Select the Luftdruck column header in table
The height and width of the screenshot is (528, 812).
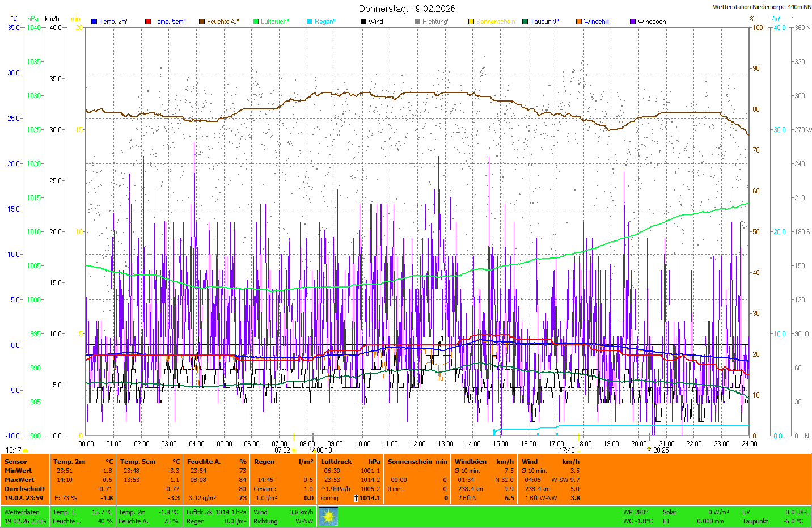(336, 462)
